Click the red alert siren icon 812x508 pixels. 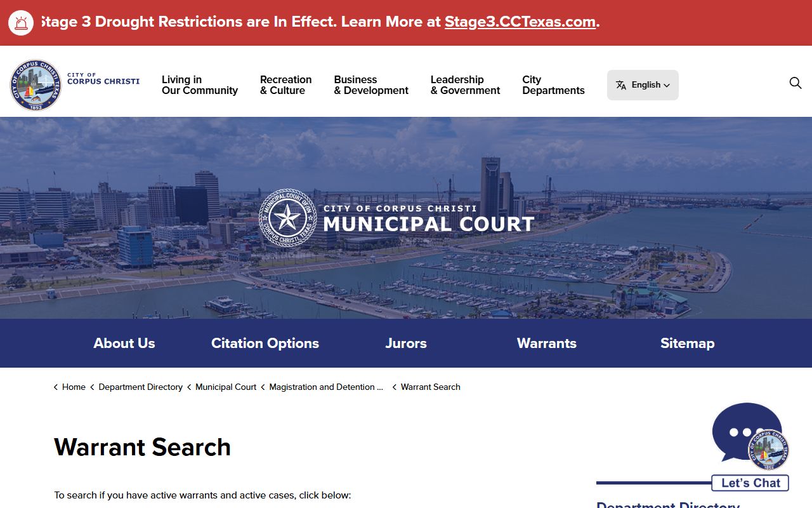point(21,23)
